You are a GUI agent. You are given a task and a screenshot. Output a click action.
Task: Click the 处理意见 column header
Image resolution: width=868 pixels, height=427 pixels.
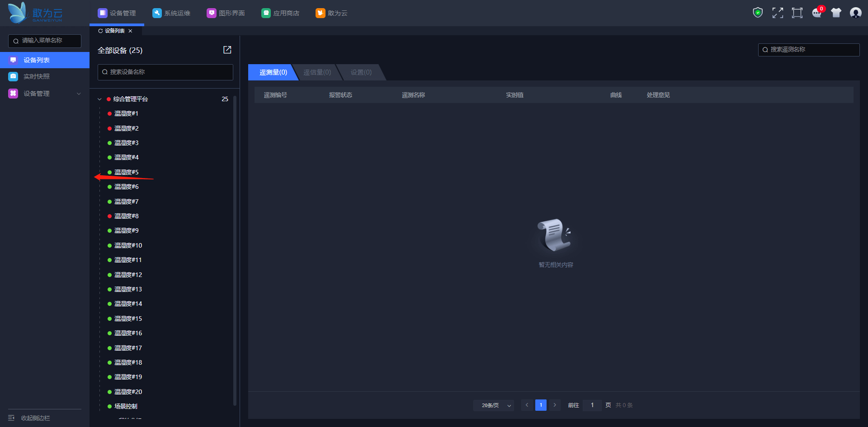coord(658,95)
